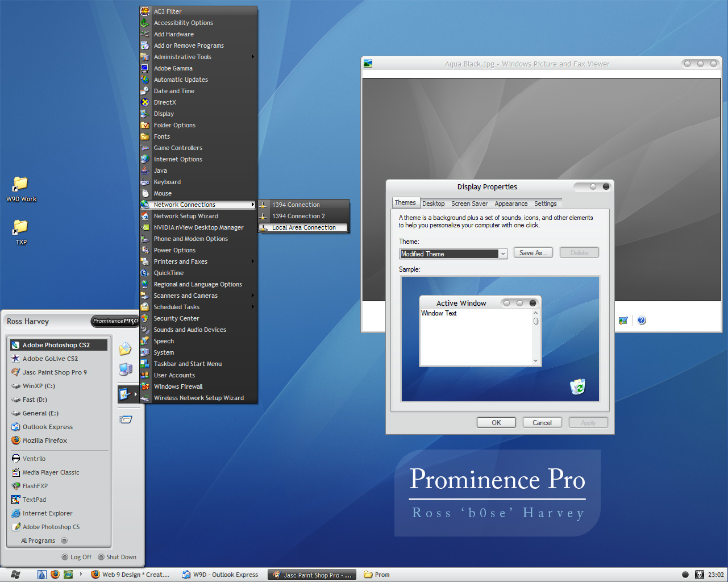This screenshot has width=728, height=582.
Task: Switch to the Appearance tab
Action: (x=511, y=203)
